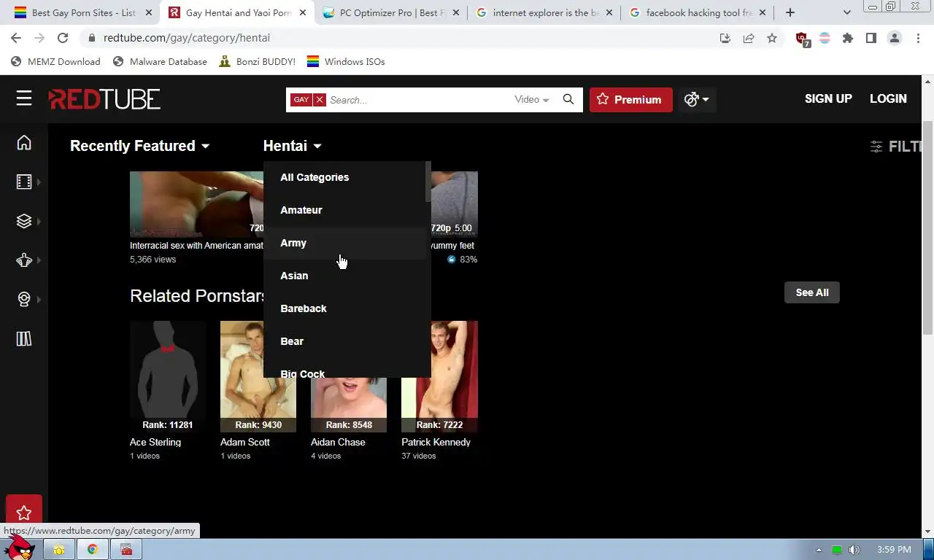Open the site hamburger menu
The height and width of the screenshot is (560, 934).
24,98
